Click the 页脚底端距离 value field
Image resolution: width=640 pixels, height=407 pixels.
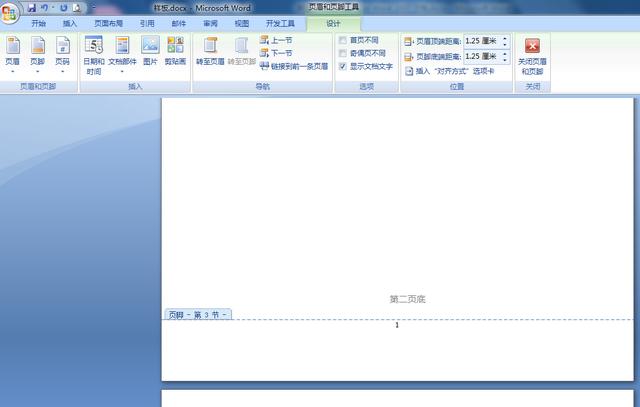tap(482, 56)
